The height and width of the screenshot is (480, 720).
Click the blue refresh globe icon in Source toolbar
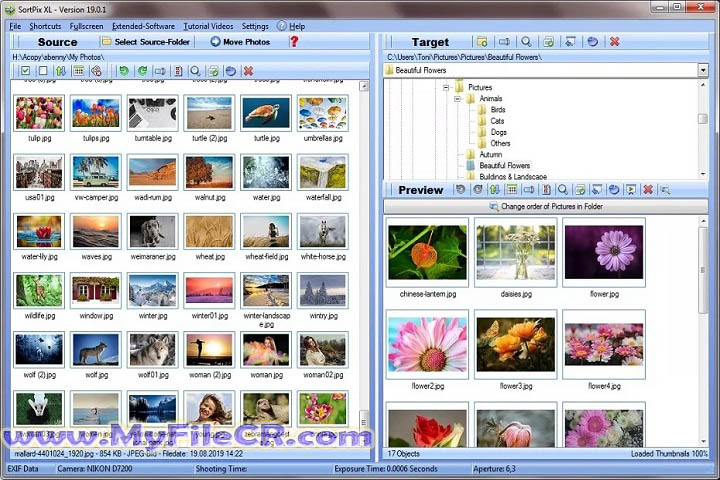pos(231,71)
